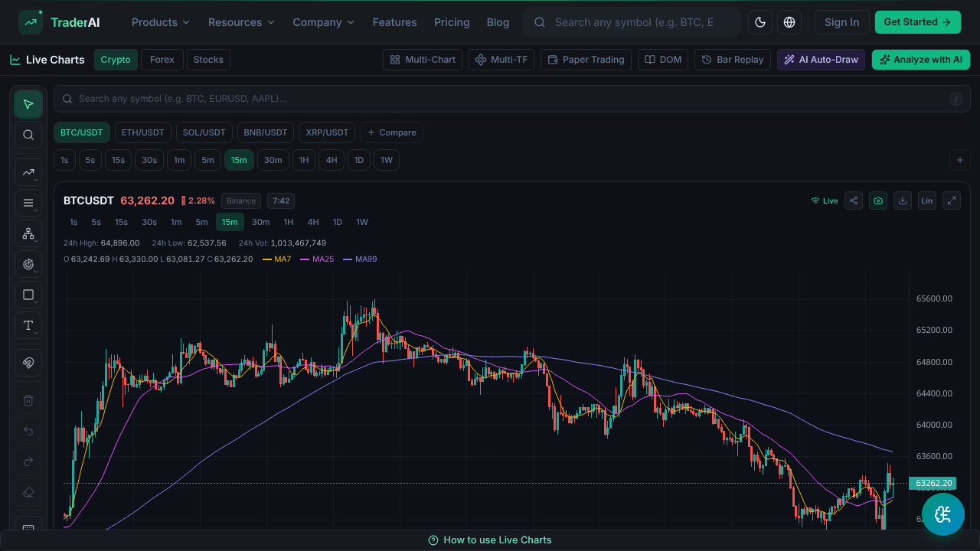980x551 pixels.
Task: Expand the Products menu
Action: 161,22
